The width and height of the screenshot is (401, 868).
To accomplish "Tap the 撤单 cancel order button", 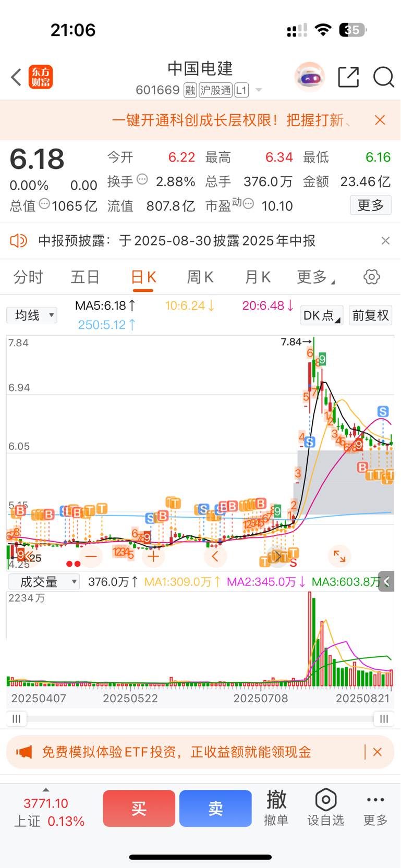I will pyautogui.click(x=276, y=808).
